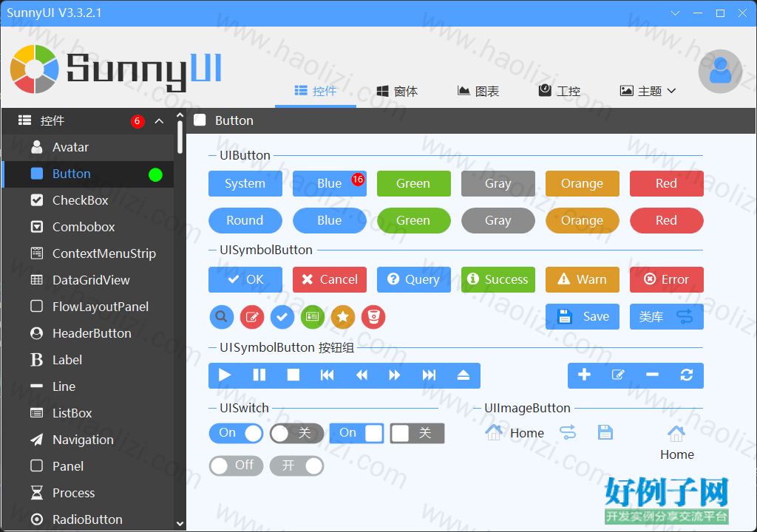Select Navigation in the sidebar
This screenshot has width=757, height=532.
88,440
